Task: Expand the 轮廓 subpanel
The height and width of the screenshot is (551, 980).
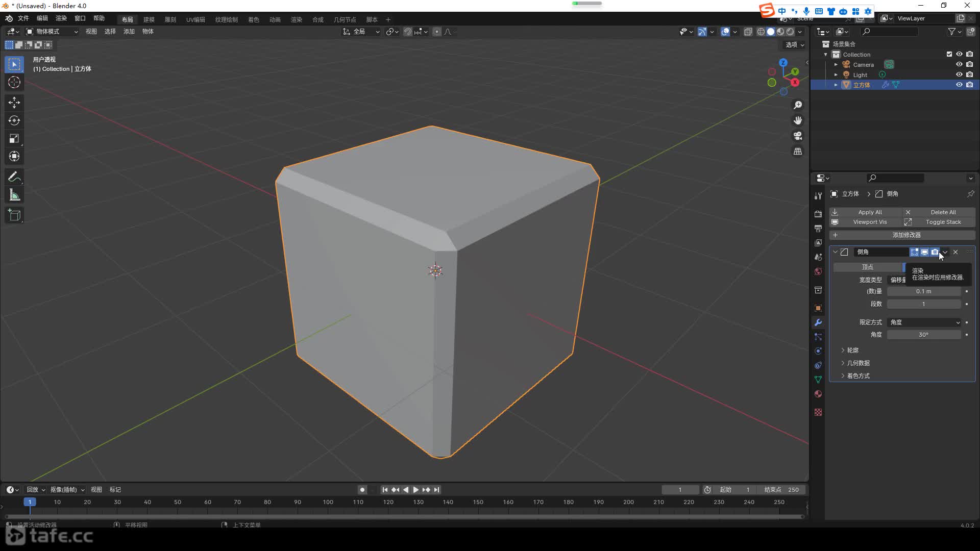Action: [843, 350]
